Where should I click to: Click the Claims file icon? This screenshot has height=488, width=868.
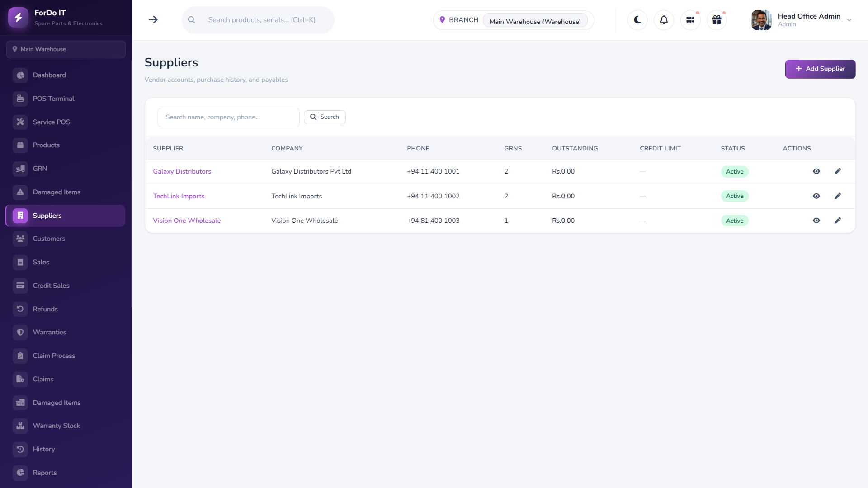[20, 379]
